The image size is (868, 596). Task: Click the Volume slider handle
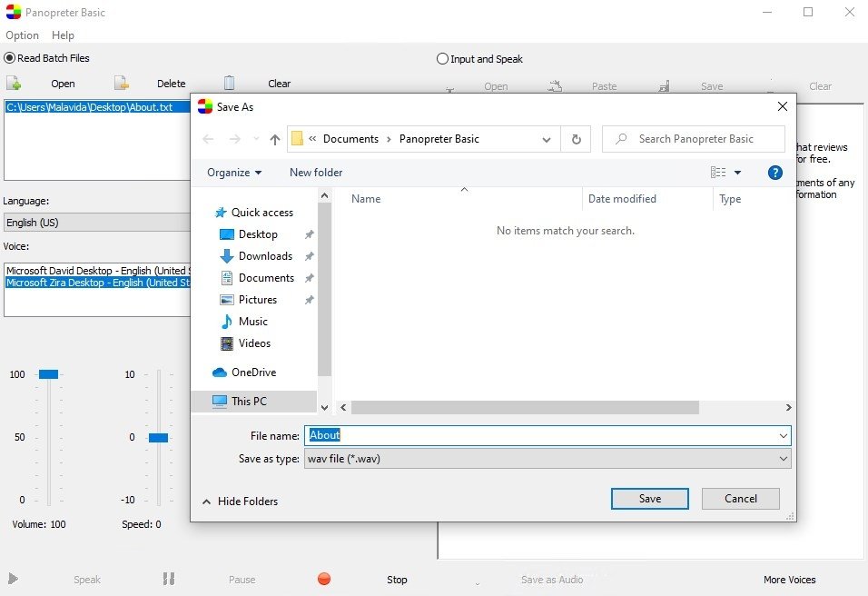(x=49, y=374)
